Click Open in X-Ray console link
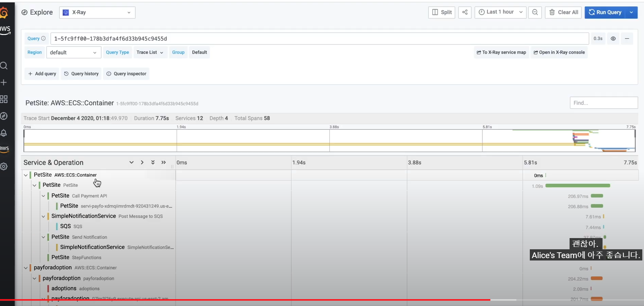The width and height of the screenshot is (644, 306). [x=559, y=52]
